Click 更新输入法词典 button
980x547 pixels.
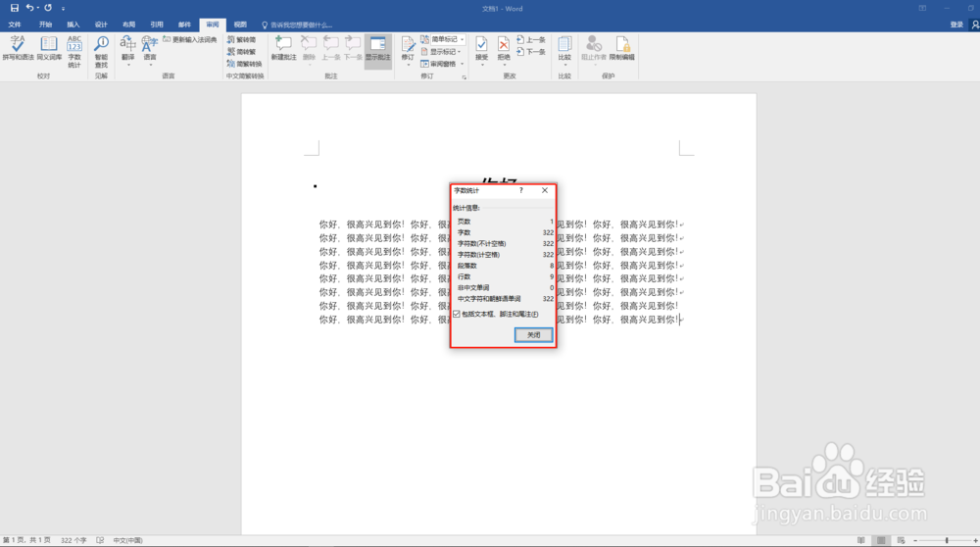coord(190,39)
